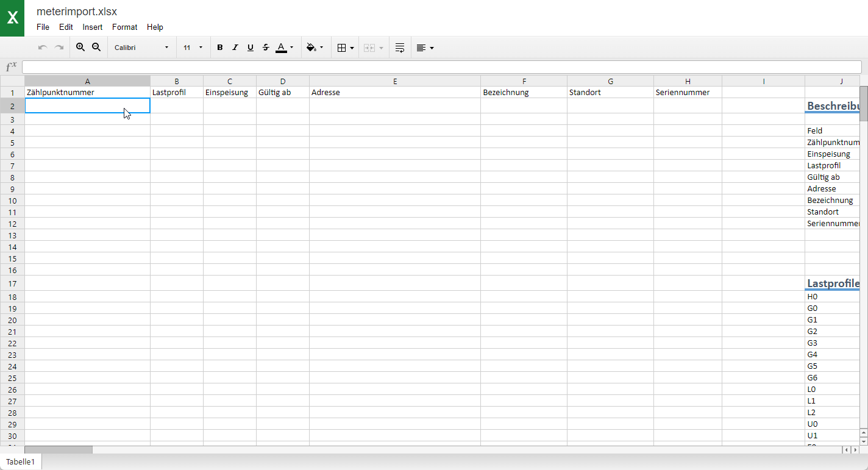Open the borders dropdown

345,48
